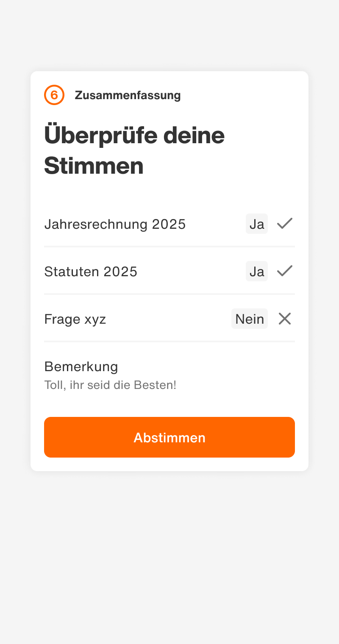Click the Frage xyz item label
Screen dimensions: 339x644
(75, 319)
